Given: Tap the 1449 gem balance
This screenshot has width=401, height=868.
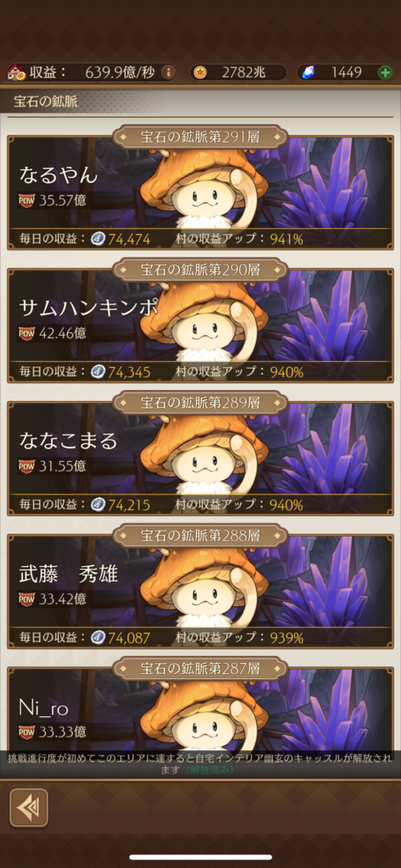Looking at the screenshot, I should coord(347,72).
